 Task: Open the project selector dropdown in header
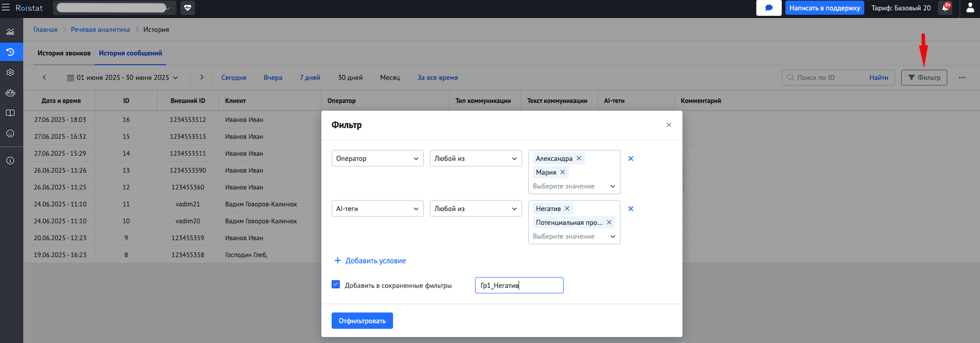click(114, 8)
